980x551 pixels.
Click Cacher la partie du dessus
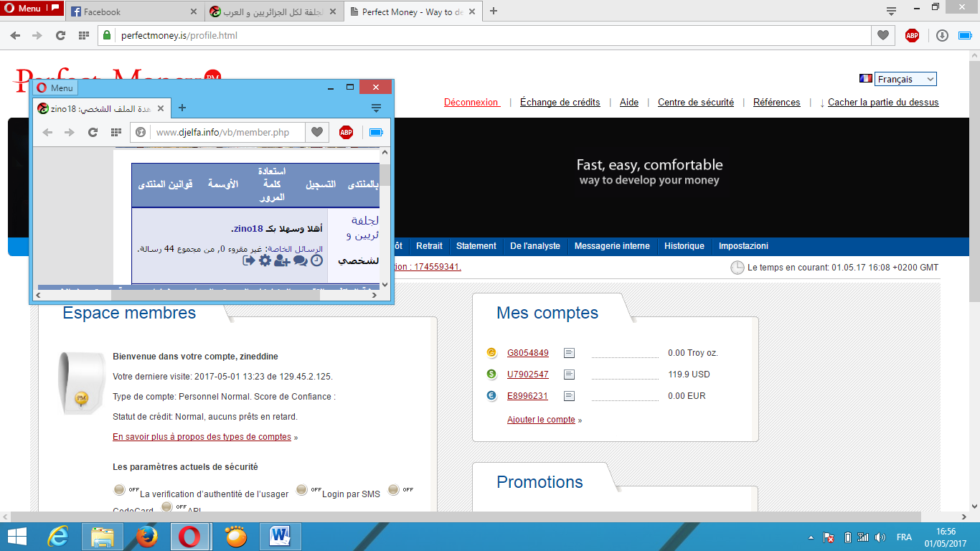(x=883, y=103)
